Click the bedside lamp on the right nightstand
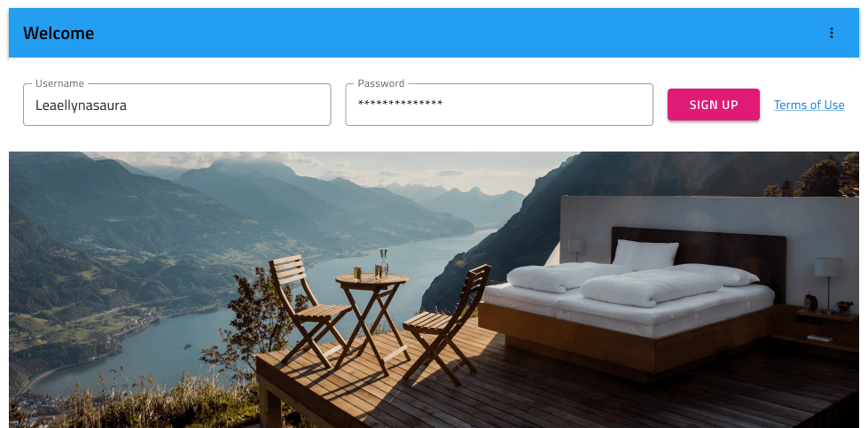 [x=828, y=284]
